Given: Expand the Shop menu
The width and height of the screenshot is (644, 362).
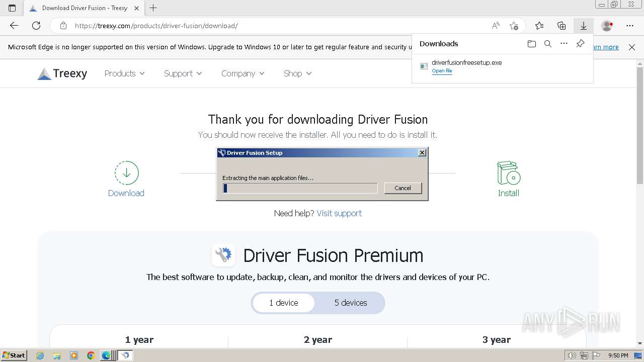Looking at the screenshot, I should click(298, 73).
